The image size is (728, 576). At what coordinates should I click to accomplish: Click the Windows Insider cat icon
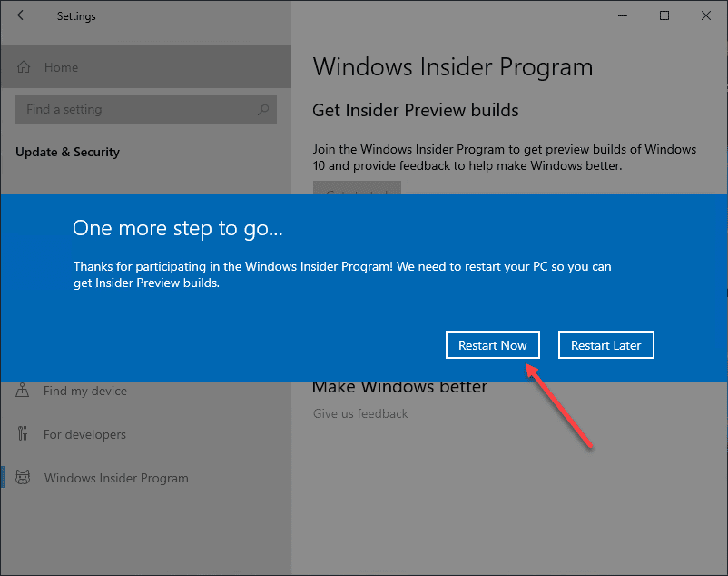[x=23, y=477]
